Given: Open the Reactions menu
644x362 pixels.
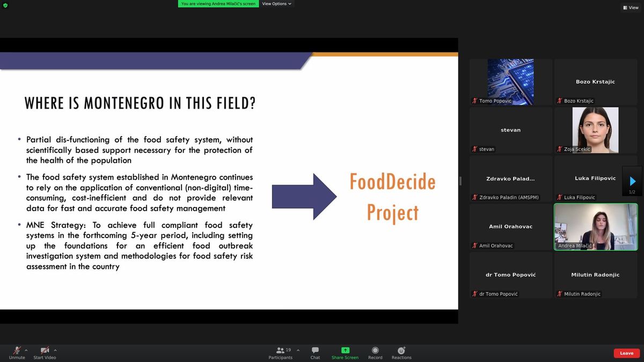Looking at the screenshot, I should pos(401,352).
